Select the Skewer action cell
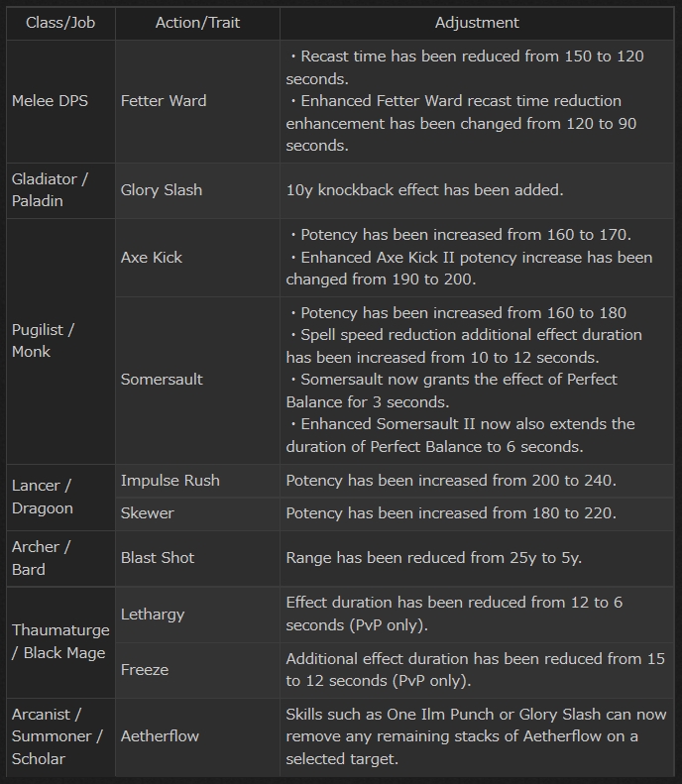The image size is (682, 784). [147, 513]
